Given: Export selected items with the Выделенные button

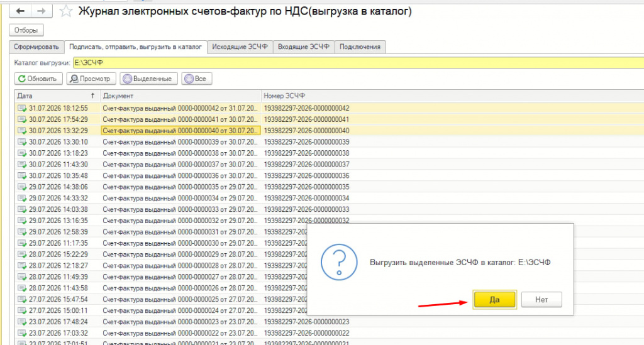Looking at the screenshot, I should pos(148,79).
